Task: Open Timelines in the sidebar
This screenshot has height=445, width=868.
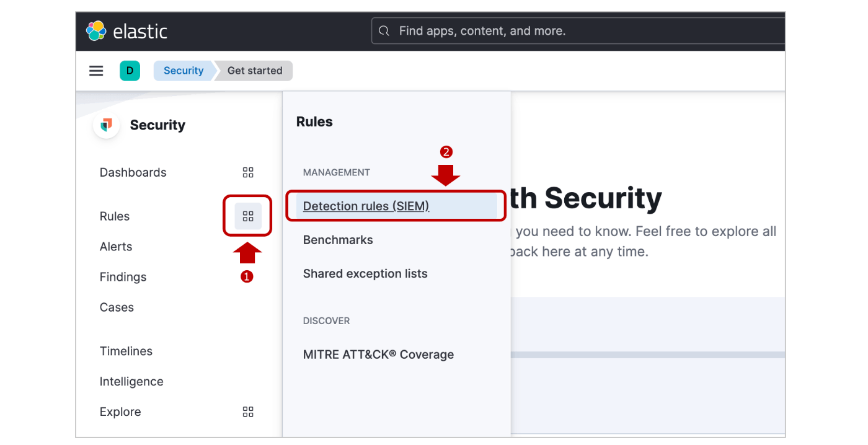Action: pos(126,351)
